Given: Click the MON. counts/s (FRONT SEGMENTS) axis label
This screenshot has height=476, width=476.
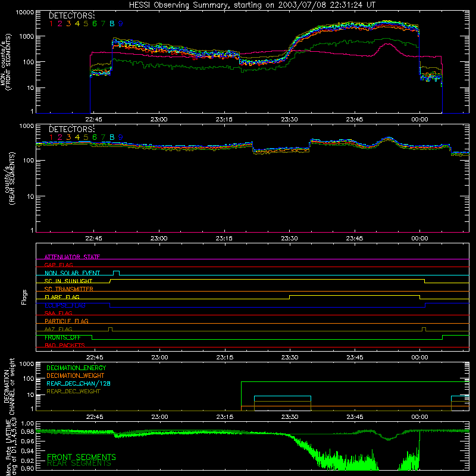Looking at the screenshot, I should pyautogui.click(x=5, y=62).
